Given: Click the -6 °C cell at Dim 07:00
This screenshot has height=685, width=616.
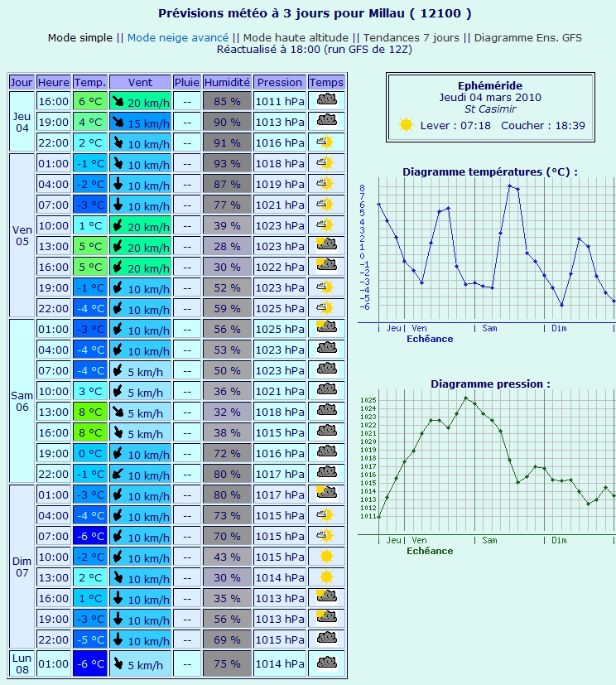Looking at the screenshot, I should pos(90,536).
